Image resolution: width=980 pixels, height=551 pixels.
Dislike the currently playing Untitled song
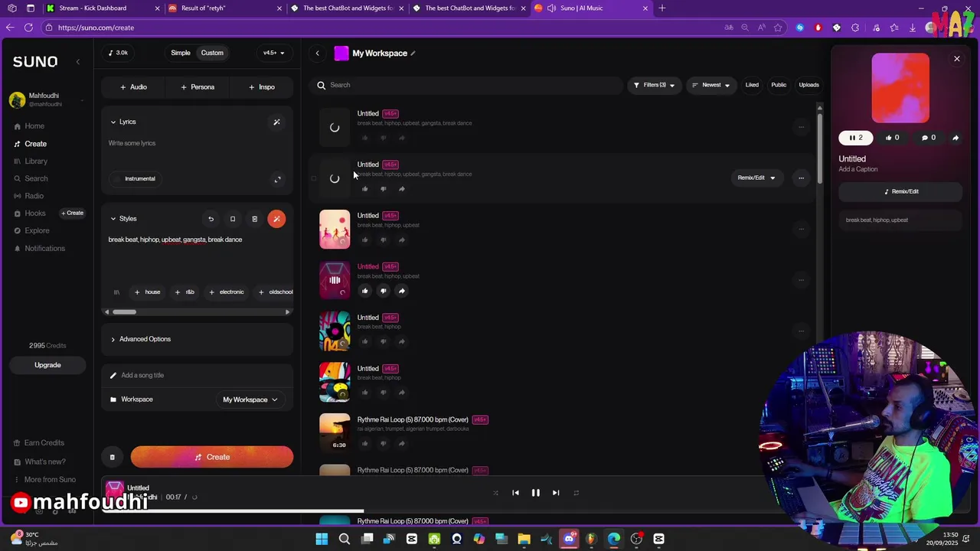383,291
